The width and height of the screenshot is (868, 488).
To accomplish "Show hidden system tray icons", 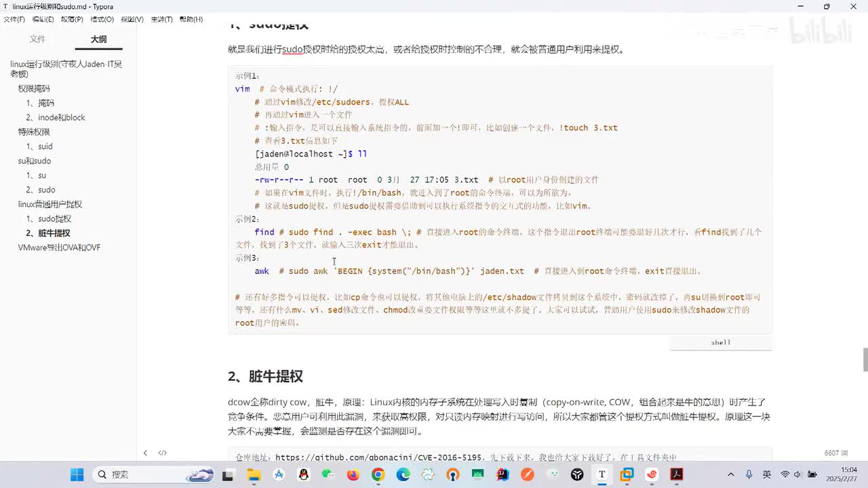I will tap(731, 474).
